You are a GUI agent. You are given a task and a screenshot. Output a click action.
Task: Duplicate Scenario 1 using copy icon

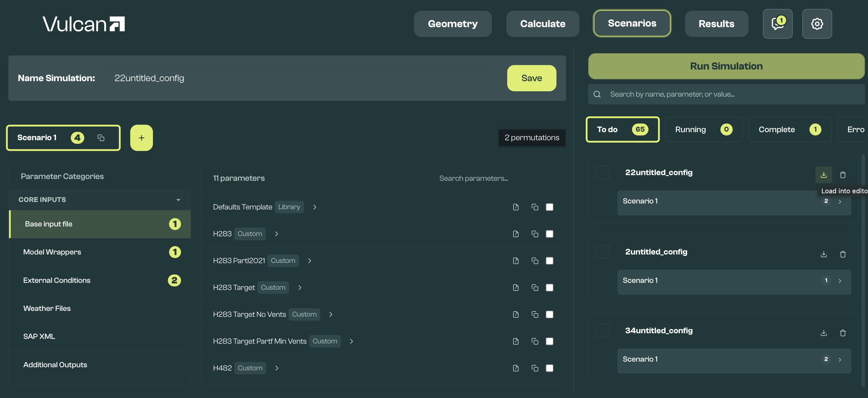pyautogui.click(x=101, y=138)
